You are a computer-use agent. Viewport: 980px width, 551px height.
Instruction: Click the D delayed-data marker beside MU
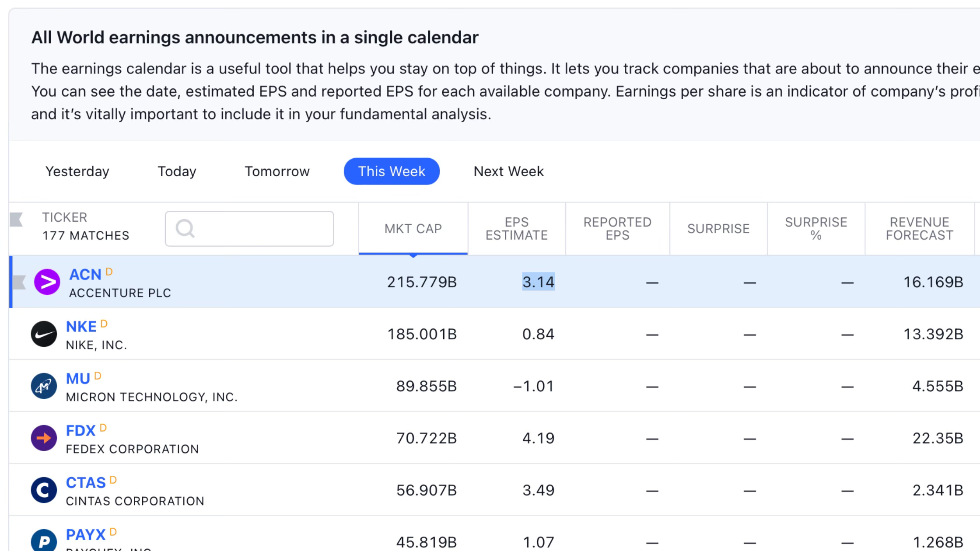(98, 376)
